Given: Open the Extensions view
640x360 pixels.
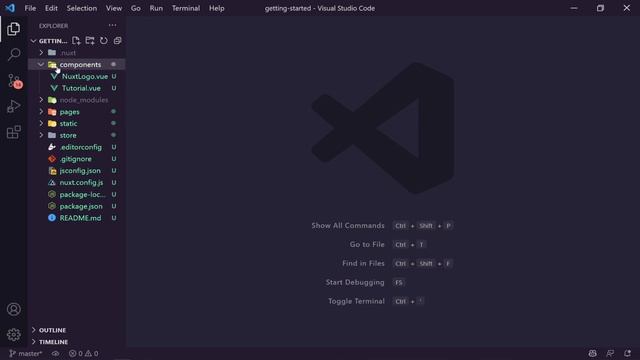Looking at the screenshot, I should click(13, 132).
